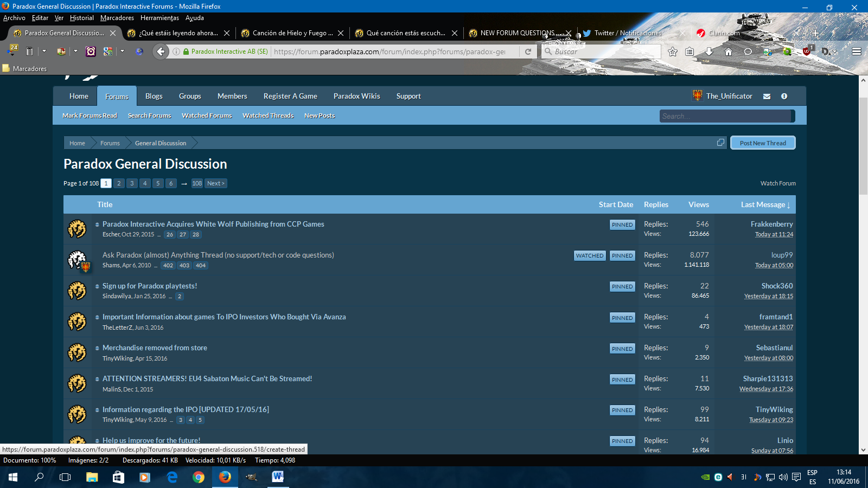
Task: Open the Merchandise removed from store thread
Action: pos(155,348)
